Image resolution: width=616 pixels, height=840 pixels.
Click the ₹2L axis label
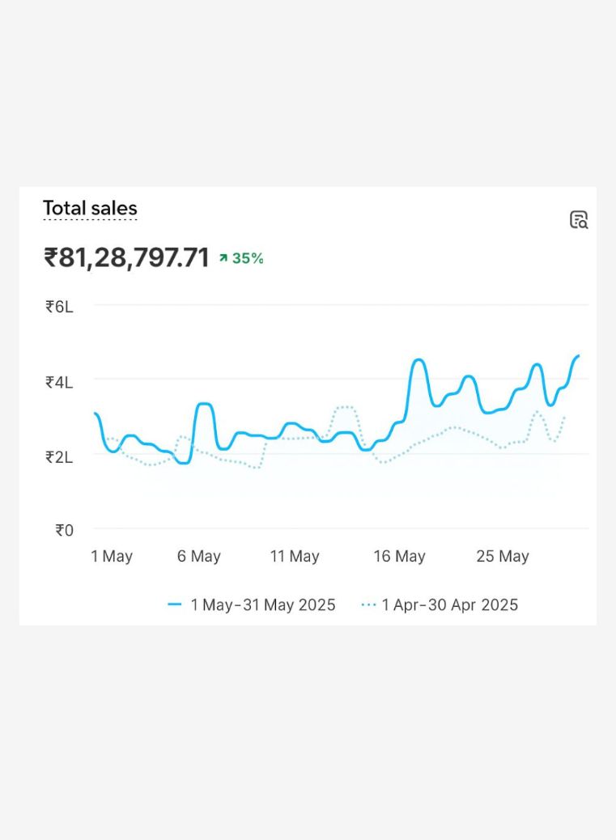[x=59, y=457]
